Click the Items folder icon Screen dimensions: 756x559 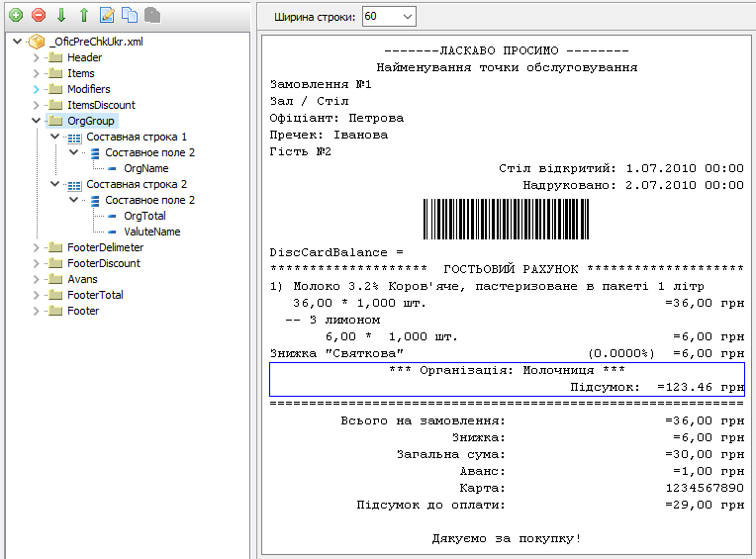(56, 74)
